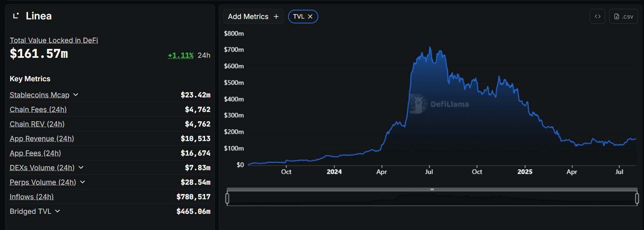The image size is (644, 230).
Task: Remove the TVL metric with its X
Action: click(310, 17)
